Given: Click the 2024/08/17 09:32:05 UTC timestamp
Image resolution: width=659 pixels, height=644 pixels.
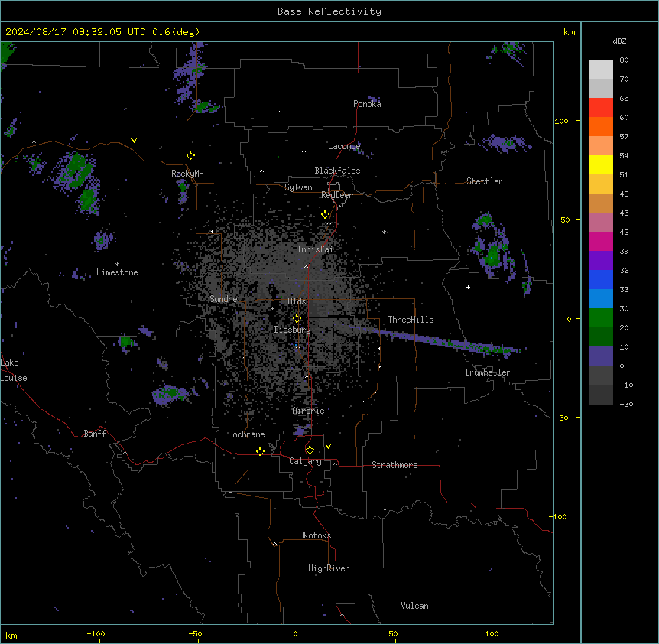Looking at the screenshot, I should click(74, 32).
